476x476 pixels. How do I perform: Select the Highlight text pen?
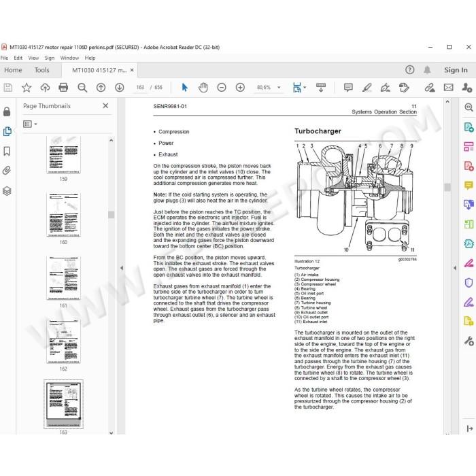(367, 88)
